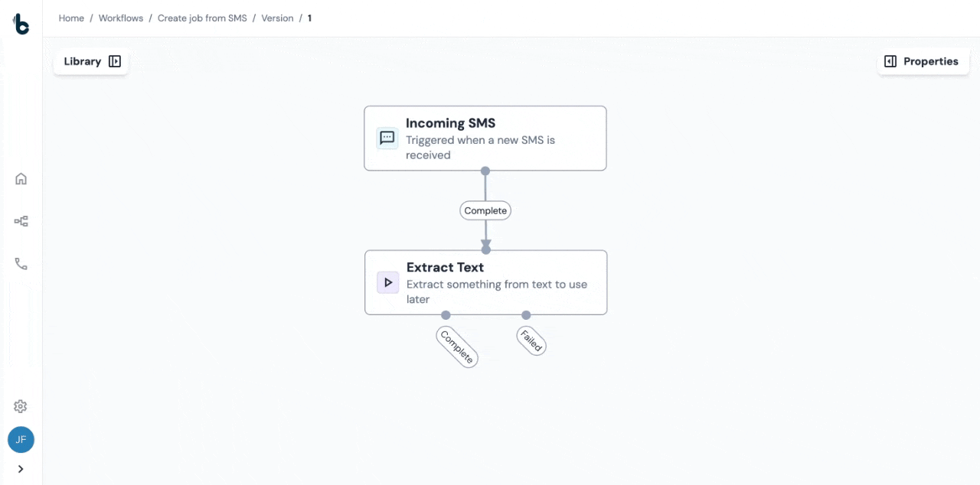
Task: Click the JF user avatar
Action: point(21,440)
